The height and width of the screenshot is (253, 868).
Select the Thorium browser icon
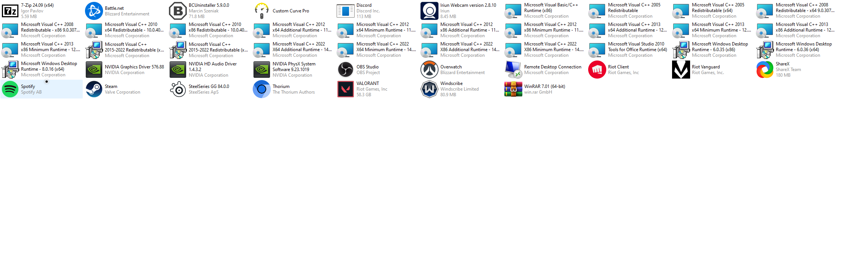(x=262, y=89)
